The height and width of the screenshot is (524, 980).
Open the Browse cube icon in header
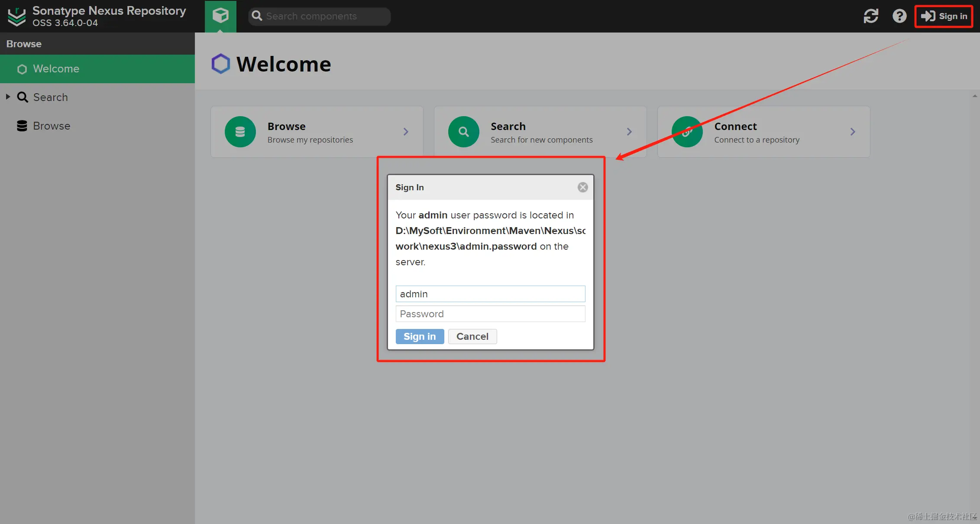tap(220, 16)
